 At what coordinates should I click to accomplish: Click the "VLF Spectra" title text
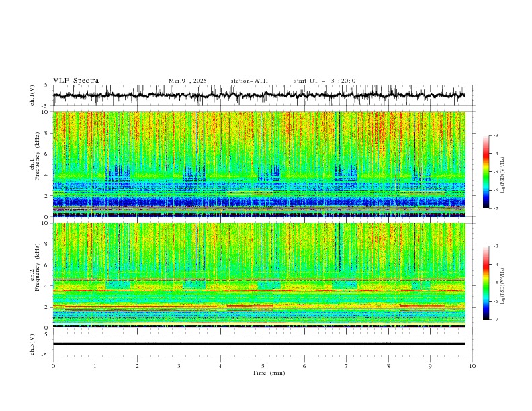click(x=76, y=81)
